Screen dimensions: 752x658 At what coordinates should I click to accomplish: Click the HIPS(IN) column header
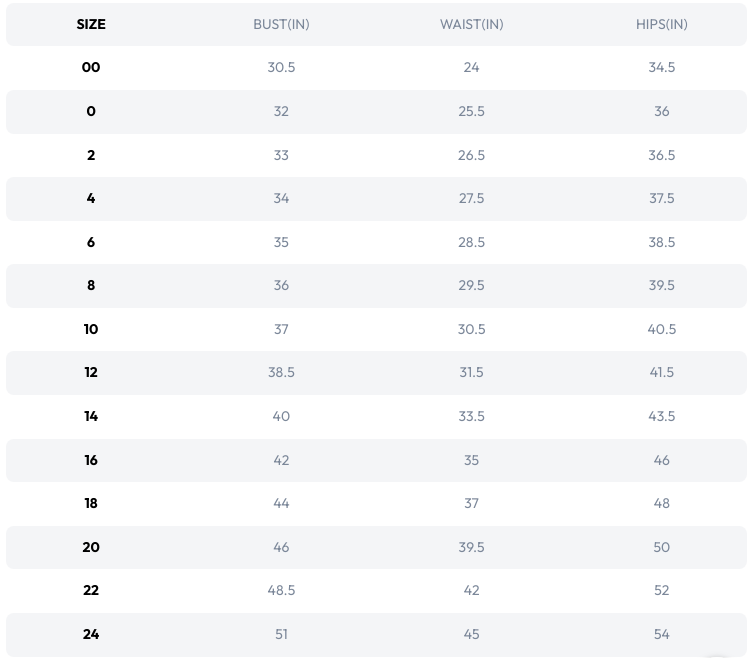pyautogui.click(x=661, y=24)
